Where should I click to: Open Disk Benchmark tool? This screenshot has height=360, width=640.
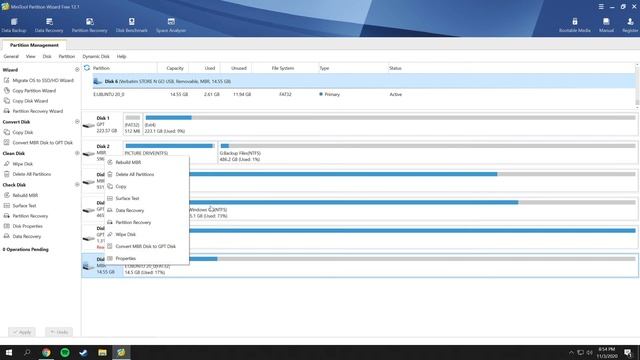131,25
